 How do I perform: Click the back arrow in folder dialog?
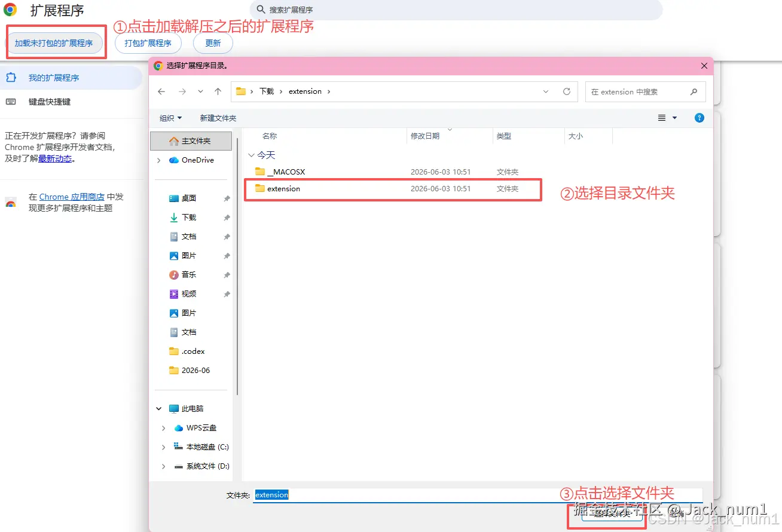coord(161,91)
